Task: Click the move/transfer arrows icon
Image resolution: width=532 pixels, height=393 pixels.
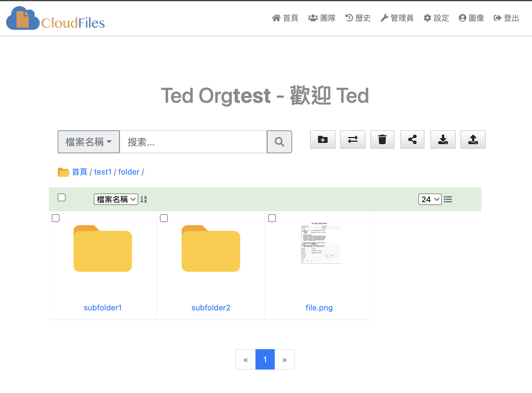Action: click(x=353, y=139)
